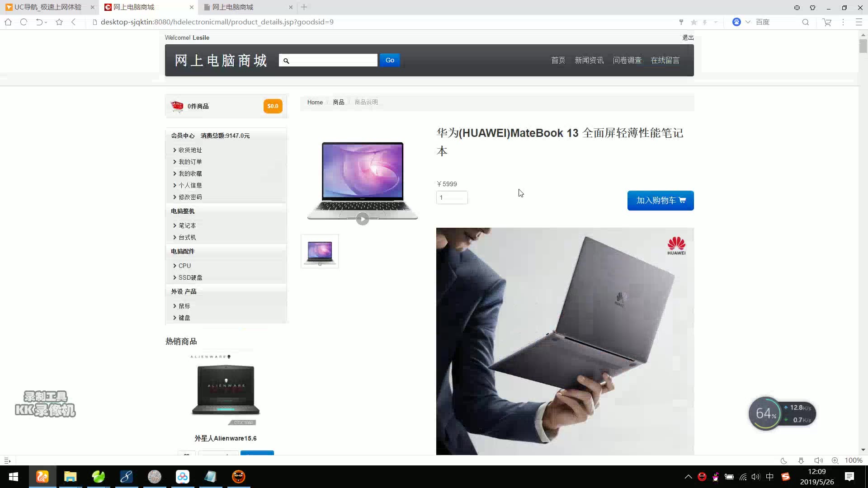
Task: Switch to the UC导航 browser tab
Action: click(x=47, y=7)
